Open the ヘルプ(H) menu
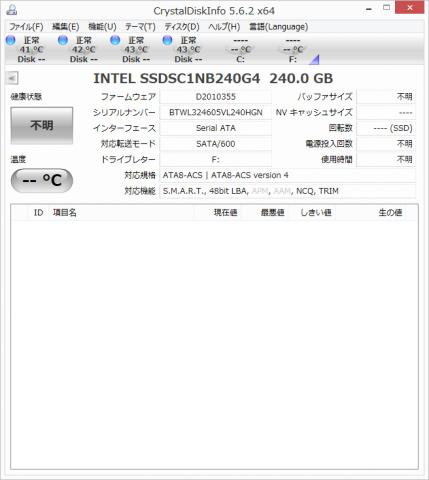 [x=224, y=27]
